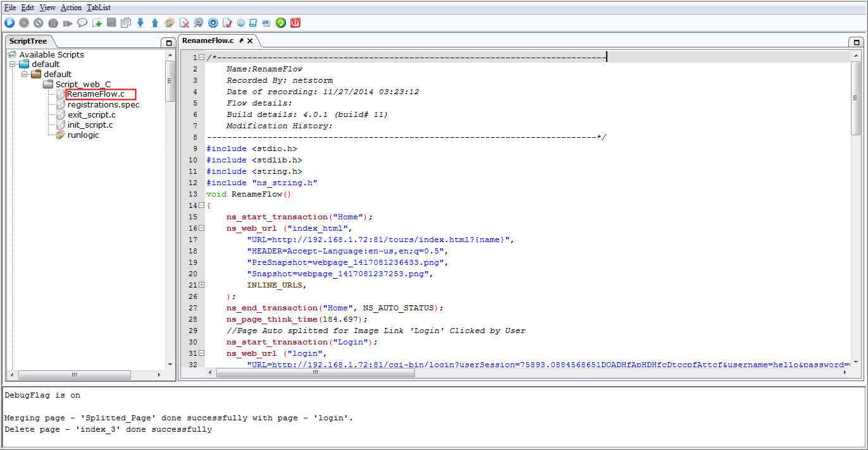
Task: Click the grey circle-slash Abort icon
Action: click(x=39, y=23)
